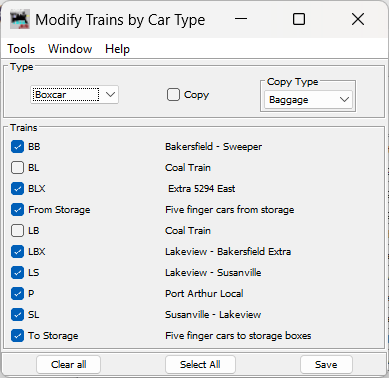Click the Clear all button
The image size is (389, 378).
click(68, 364)
